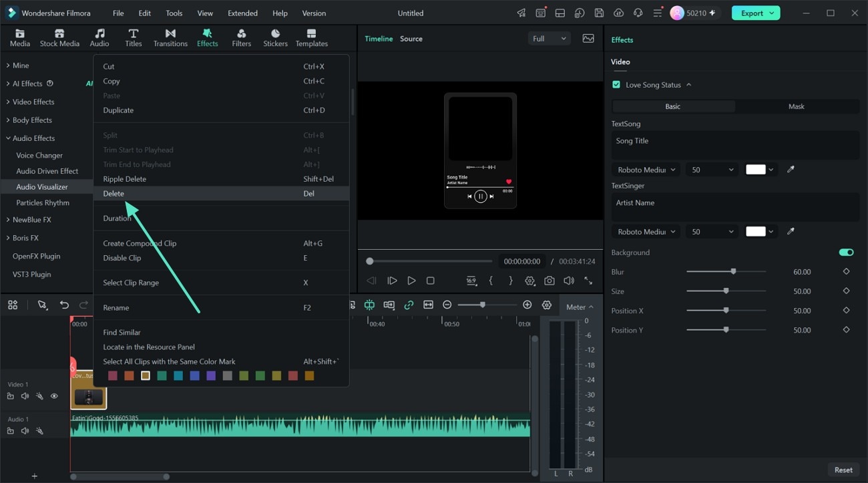Click zoom in plus on timeline
The image size is (868, 483).
tap(527, 305)
